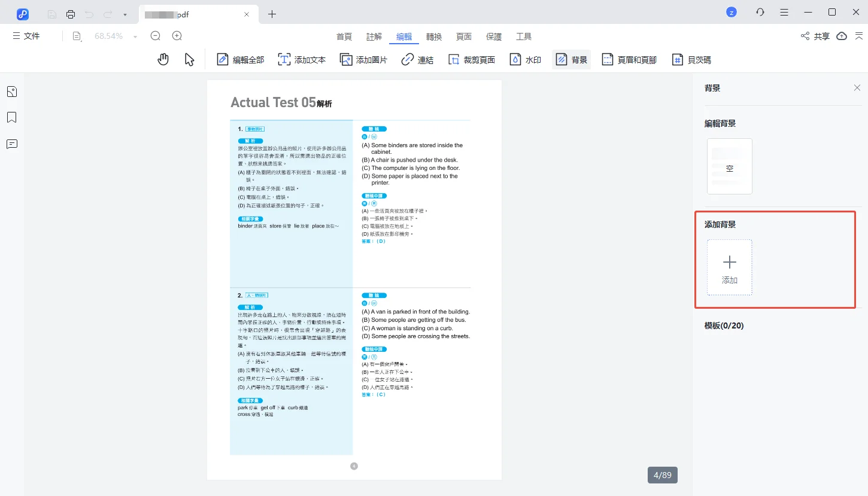Select the arrow cursor tool
868x496 pixels.
pos(189,59)
